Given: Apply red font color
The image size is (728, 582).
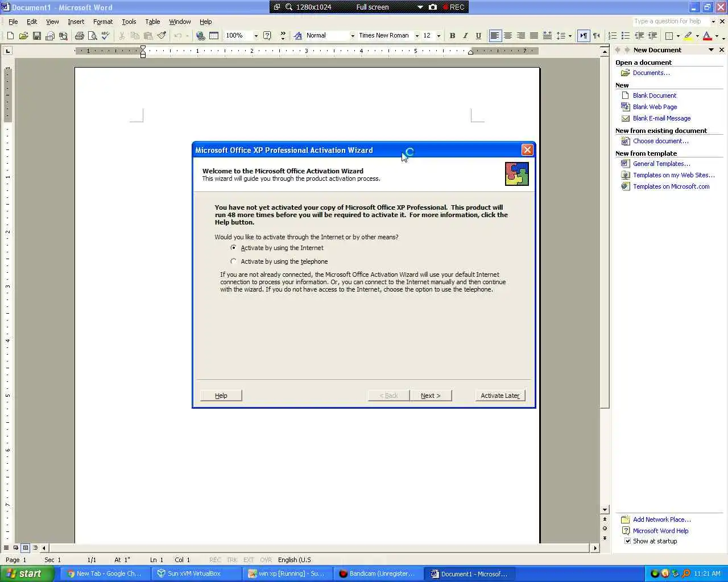Looking at the screenshot, I should (708, 35).
